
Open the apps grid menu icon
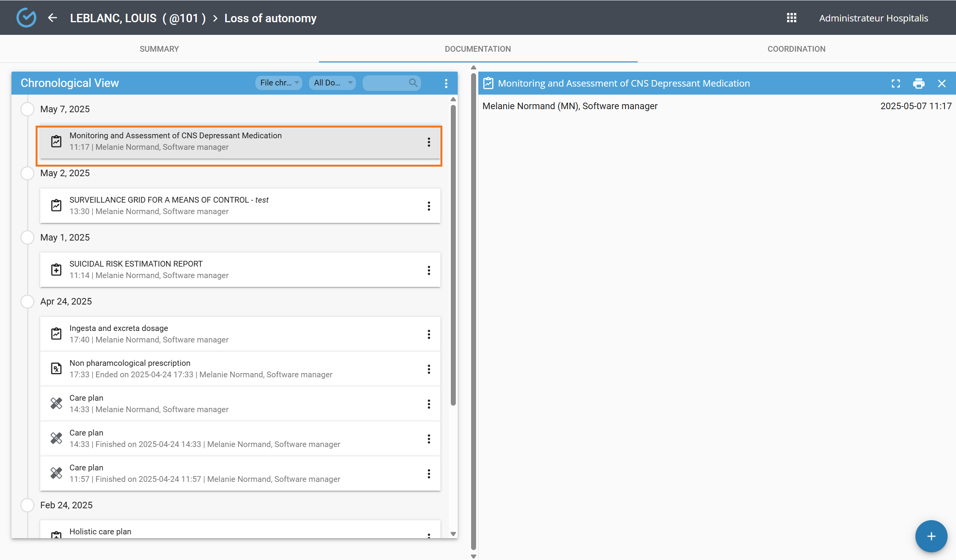coord(791,18)
